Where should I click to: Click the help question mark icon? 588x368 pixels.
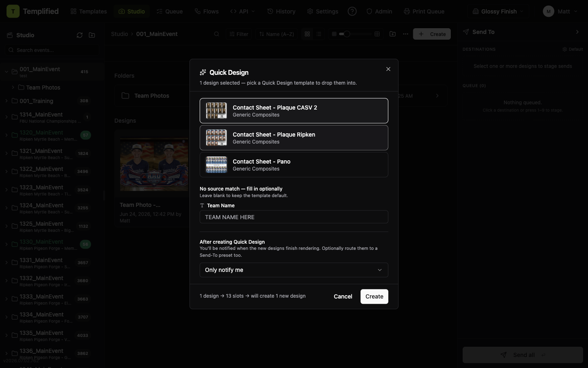352,11
